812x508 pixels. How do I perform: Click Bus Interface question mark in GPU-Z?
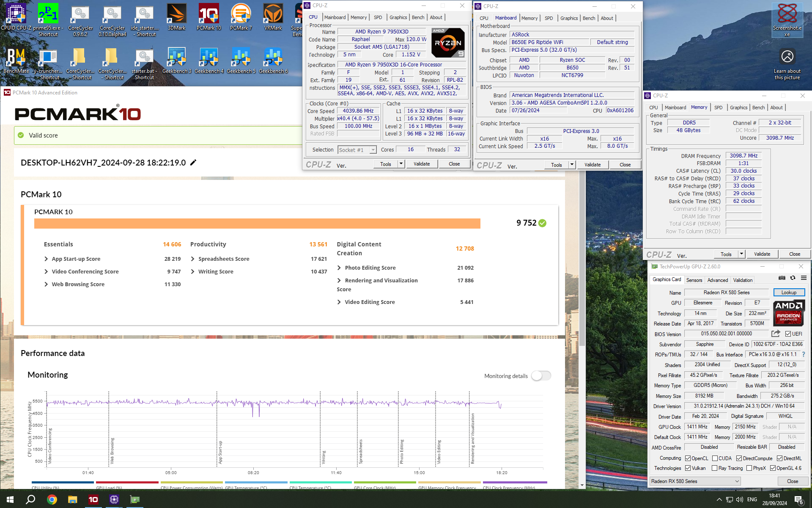[804, 354]
